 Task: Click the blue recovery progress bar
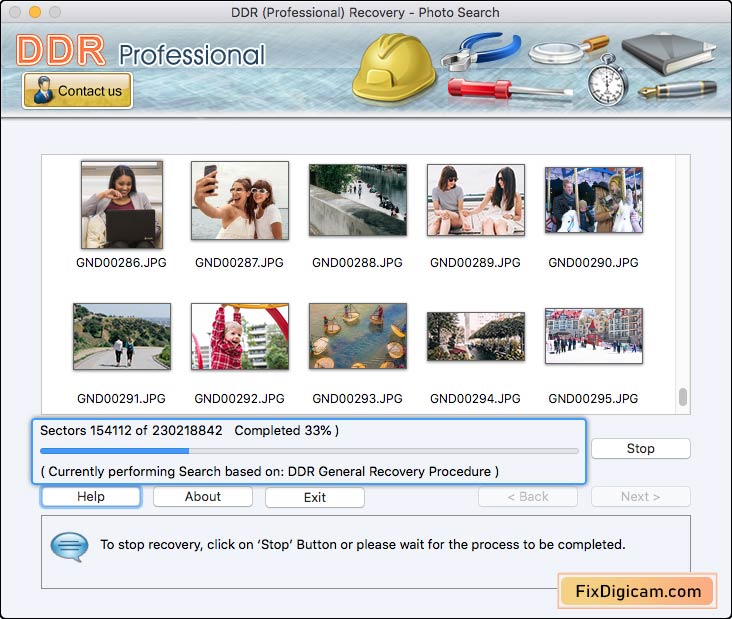tap(309, 451)
